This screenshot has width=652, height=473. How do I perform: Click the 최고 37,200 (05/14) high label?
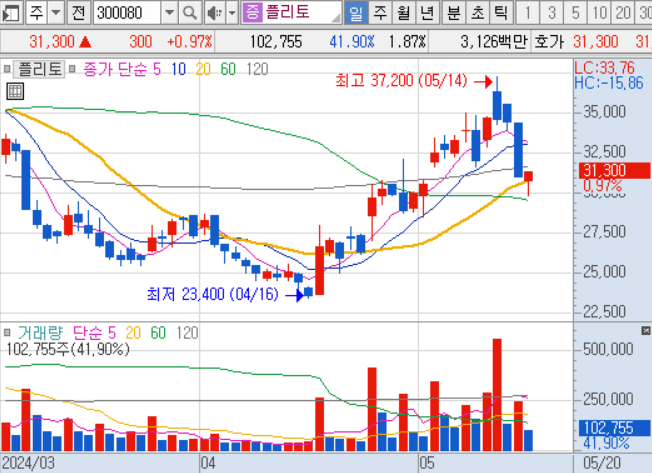(x=401, y=80)
